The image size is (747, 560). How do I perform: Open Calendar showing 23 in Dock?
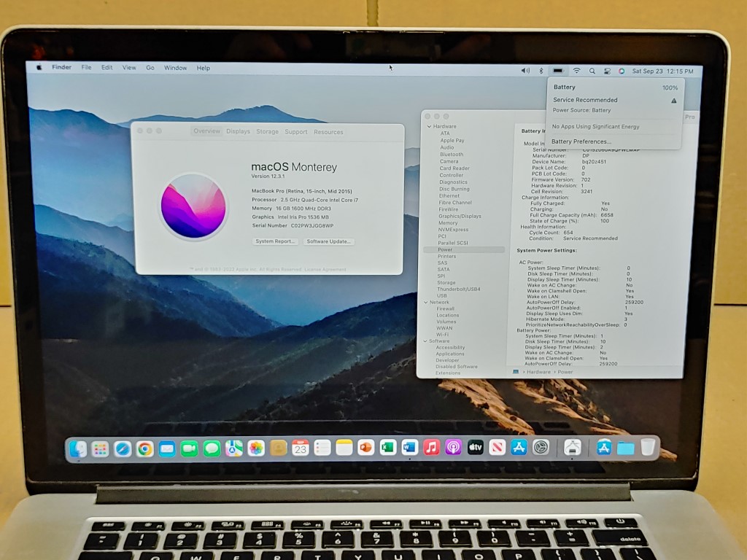(300, 448)
